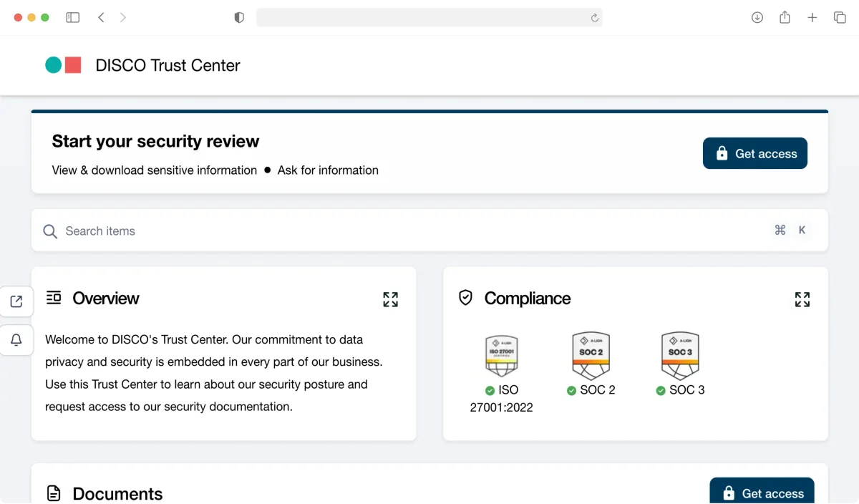Show the Safari tab overview

pyautogui.click(x=840, y=16)
